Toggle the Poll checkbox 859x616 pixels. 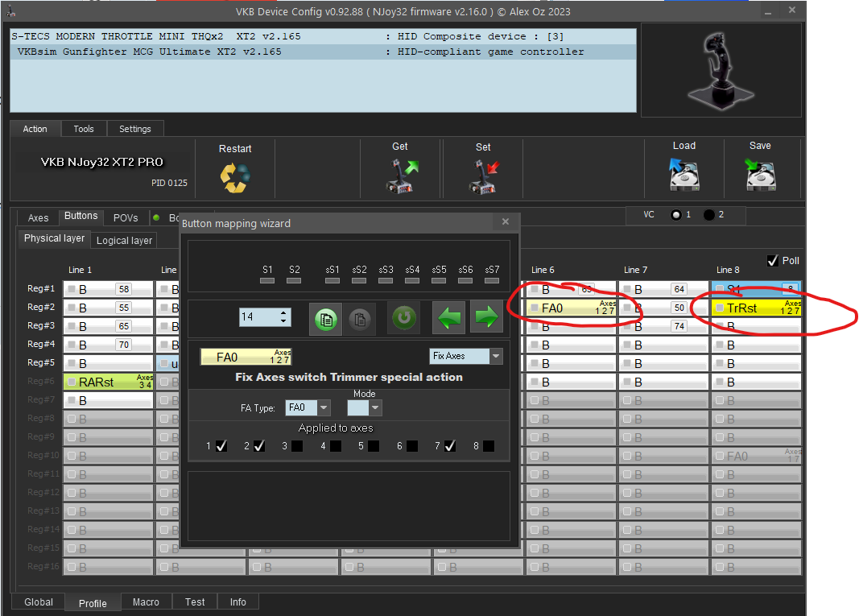click(773, 261)
